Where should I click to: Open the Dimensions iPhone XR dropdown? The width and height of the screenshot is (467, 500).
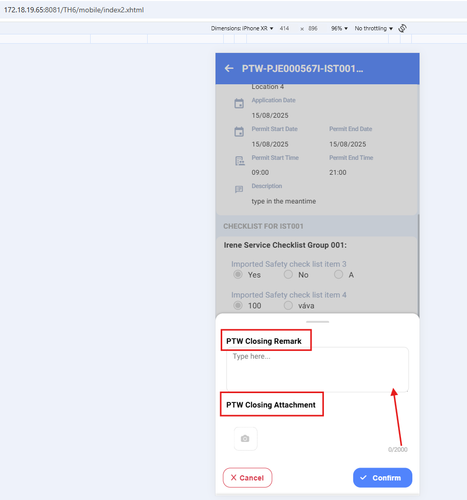pyautogui.click(x=242, y=28)
